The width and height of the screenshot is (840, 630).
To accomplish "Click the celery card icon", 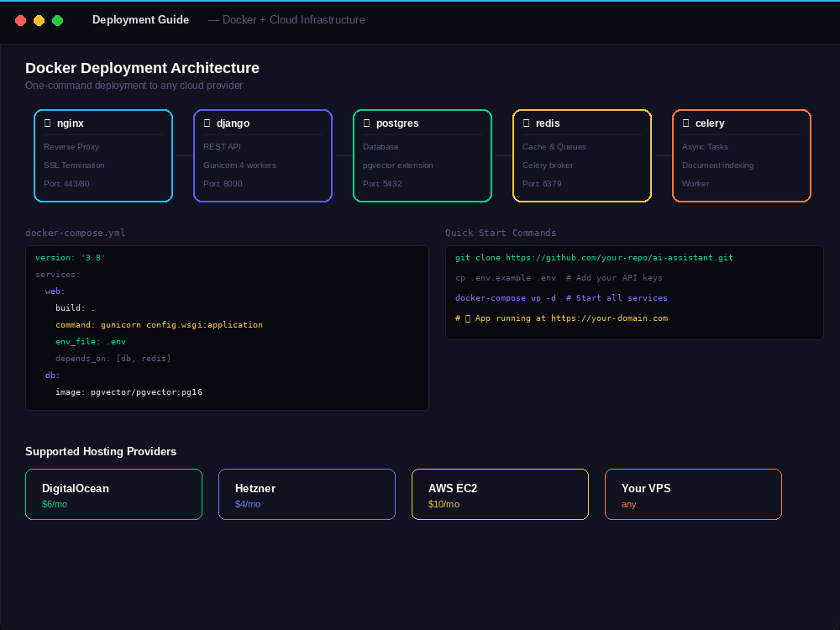I will pos(685,123).
